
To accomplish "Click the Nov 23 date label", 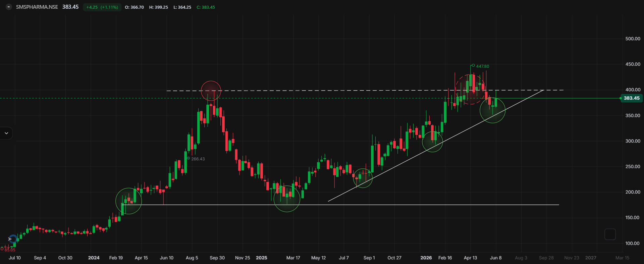I will click(x=572, y=258).
